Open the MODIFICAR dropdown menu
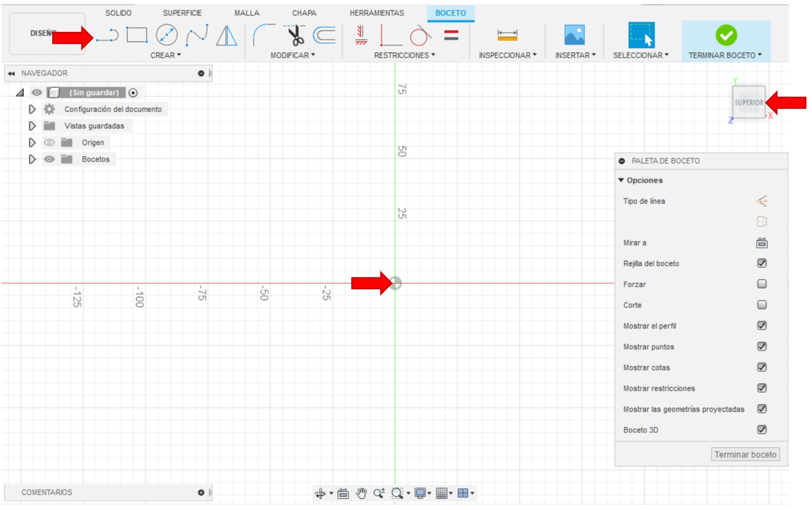812x510 pixels. tap(293, 55)
